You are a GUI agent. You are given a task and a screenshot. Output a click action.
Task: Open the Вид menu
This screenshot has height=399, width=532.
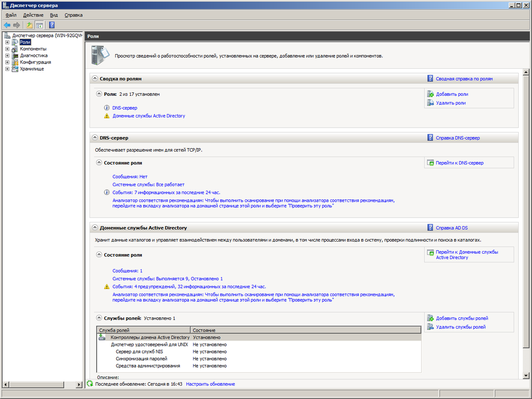[x=54, y=15]
